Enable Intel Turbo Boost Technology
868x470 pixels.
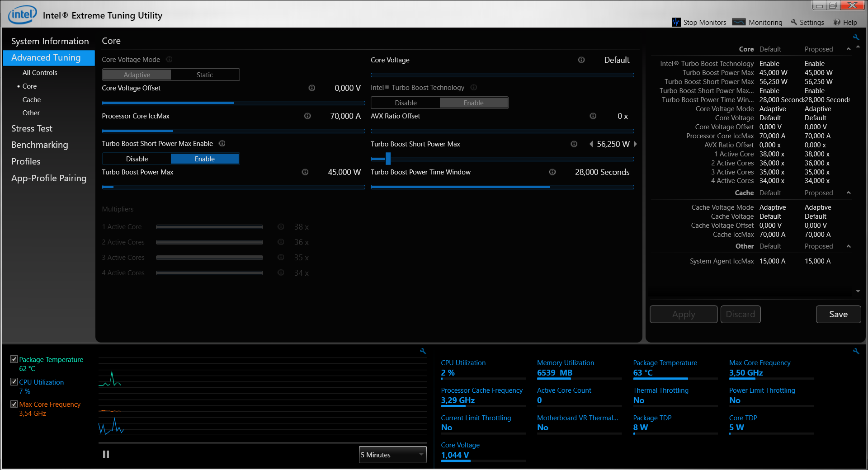474,103
